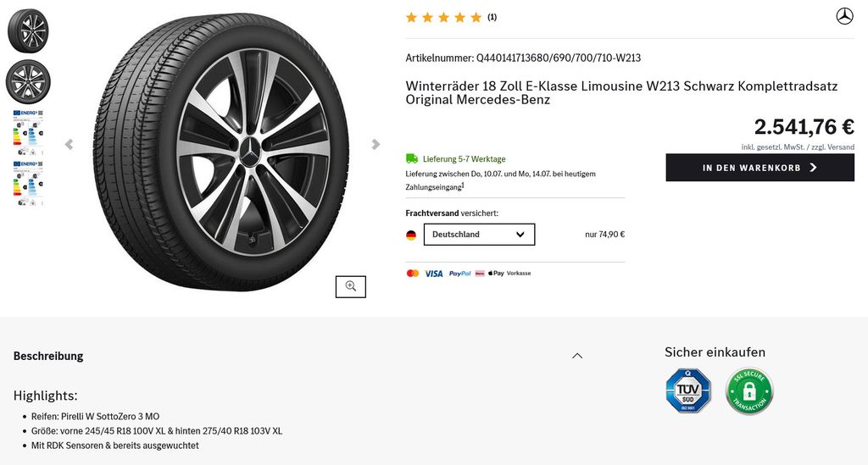The height and width of the screenshot is (465, 868).
Task: Click the magnifier zoom icon below the wheel image
Action: (350, 287)
